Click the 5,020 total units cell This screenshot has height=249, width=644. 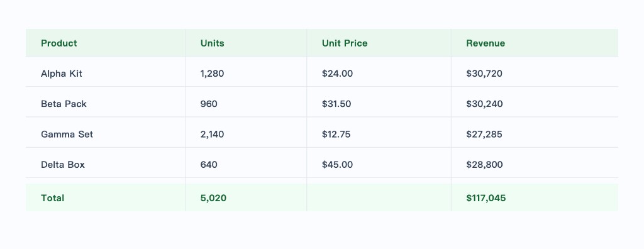tap(246, 197)
